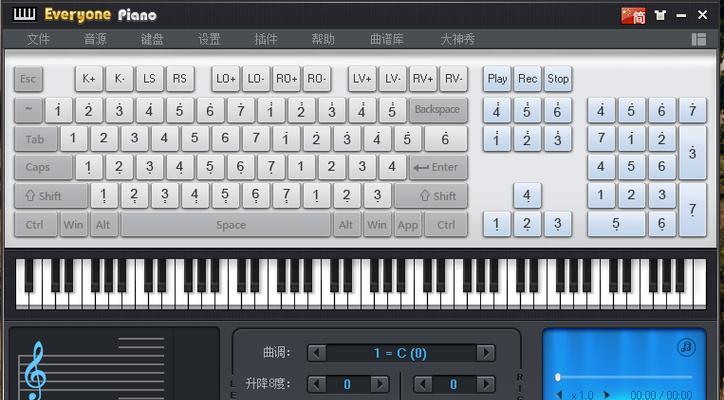Toggle the RS right sustain key
This screenshot has width=724, height=400.
(x=180, y=79)
